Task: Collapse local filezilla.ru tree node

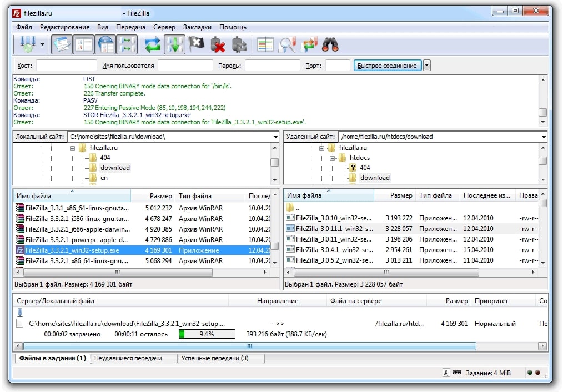Action: pyautogui.click(x=72, y=148)
